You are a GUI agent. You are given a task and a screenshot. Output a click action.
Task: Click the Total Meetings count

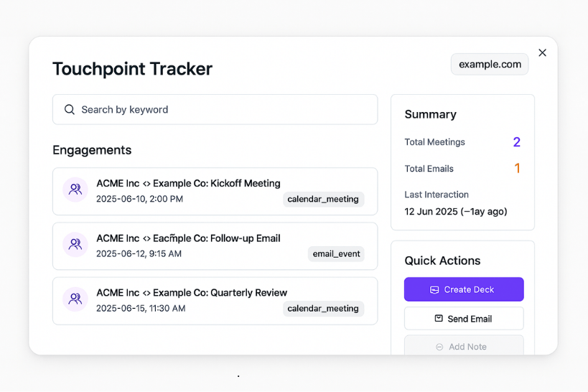[517, 142]
